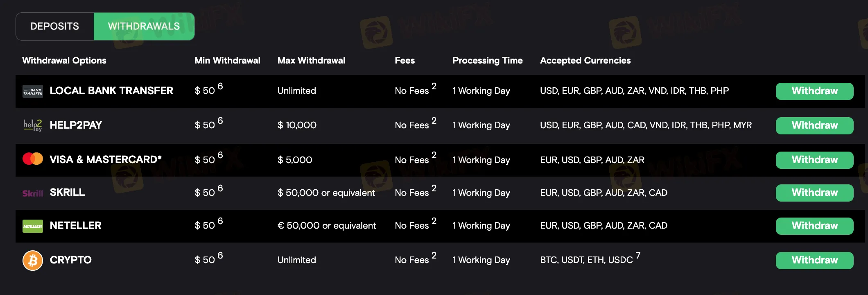Image resolution: width=868 pixels, height=295 pixels.
Task: Click the CRYPTO option label
Action: click(70, 260)
